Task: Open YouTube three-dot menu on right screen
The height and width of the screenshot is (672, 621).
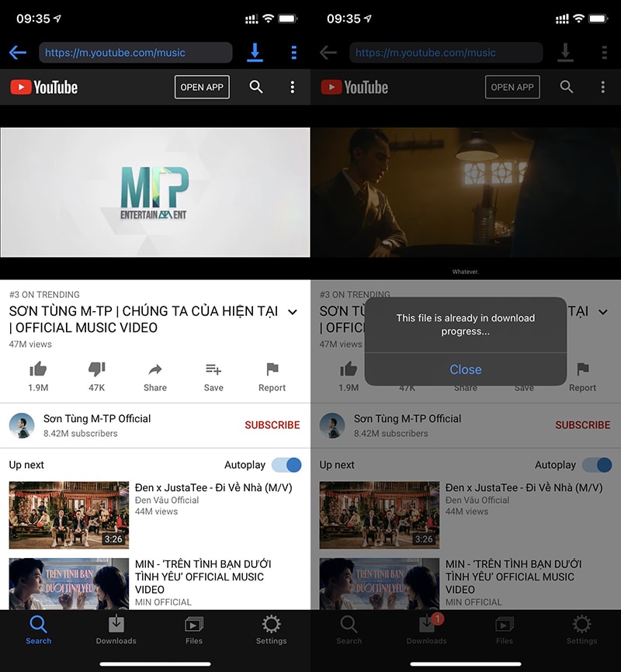Action: click(603, 87)
